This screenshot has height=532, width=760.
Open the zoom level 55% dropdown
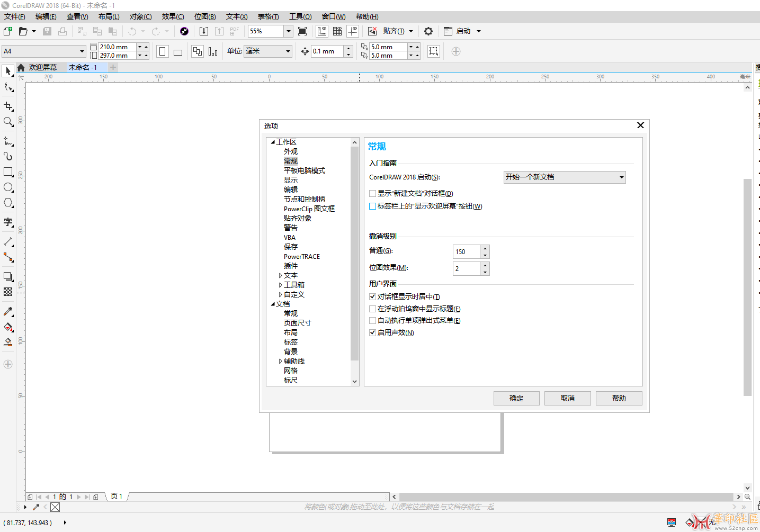coord(289,31)
